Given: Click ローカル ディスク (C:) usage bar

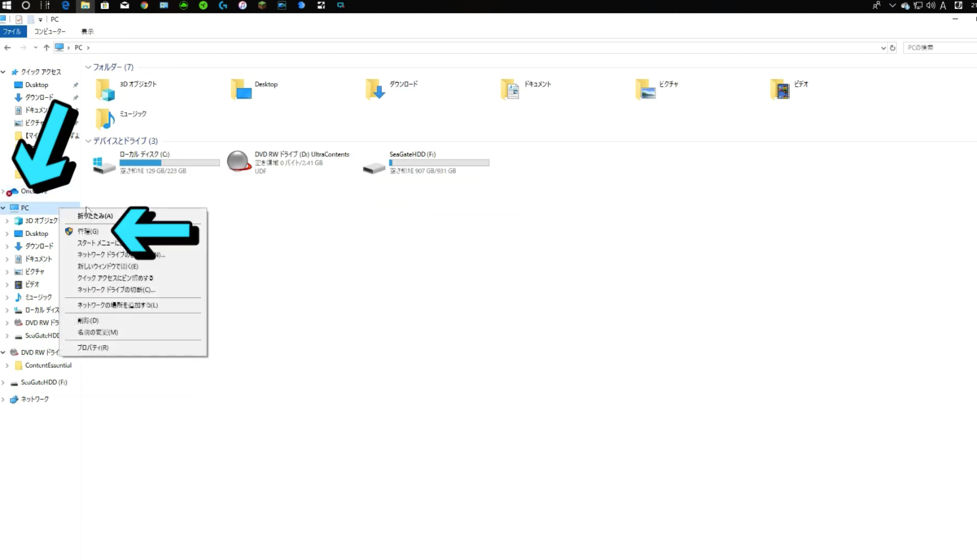Looking at the screenshot, I should coord(169,163).
